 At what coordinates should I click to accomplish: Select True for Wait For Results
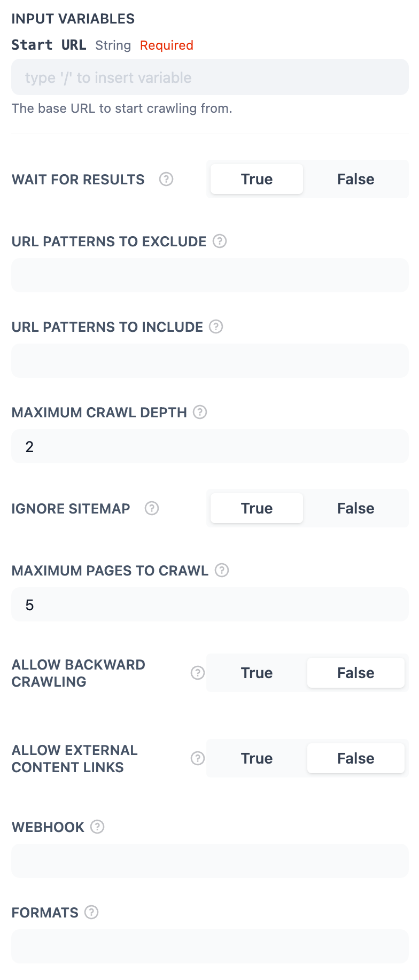click(x=257, y=179)
